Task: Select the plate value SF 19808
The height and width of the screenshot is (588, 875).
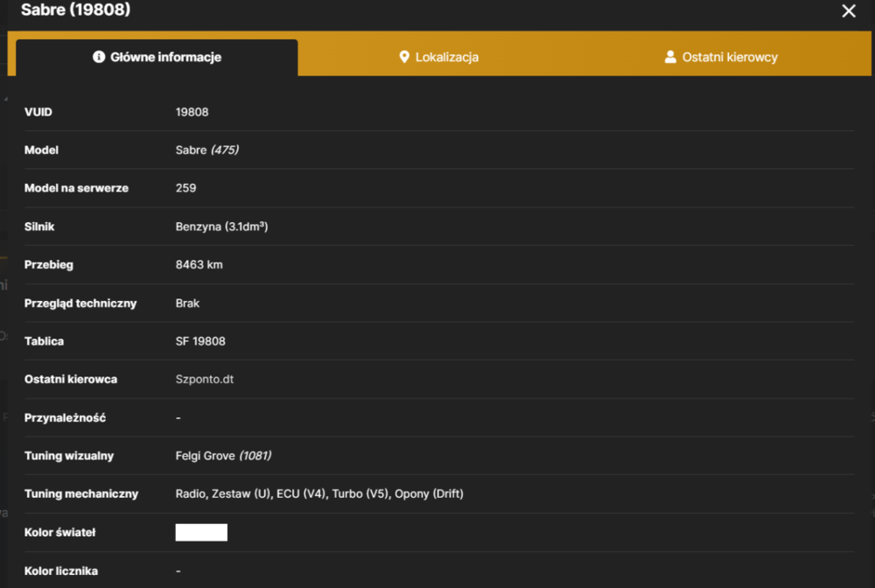Action: [x=200, y=341]
